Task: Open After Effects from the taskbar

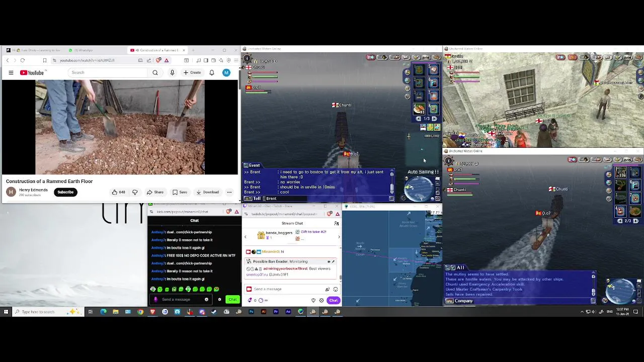Action: pos(288,312)
